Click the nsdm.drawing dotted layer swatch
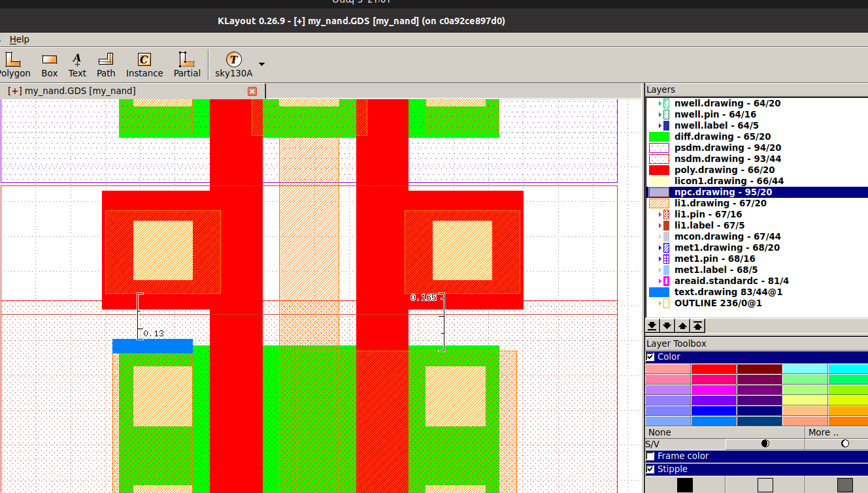 pyautogui.click(x=659, y=159)
